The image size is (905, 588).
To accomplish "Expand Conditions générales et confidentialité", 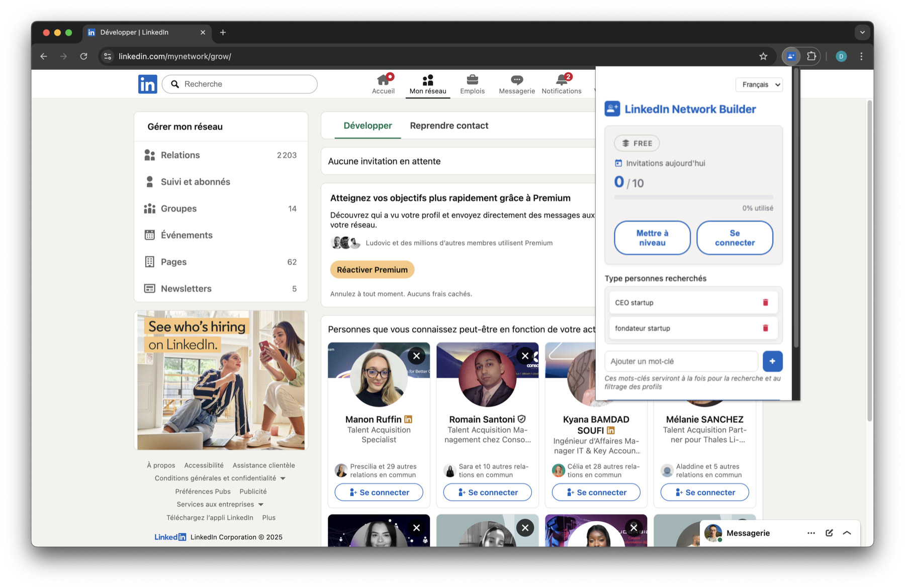I will (x=220, y=478).
